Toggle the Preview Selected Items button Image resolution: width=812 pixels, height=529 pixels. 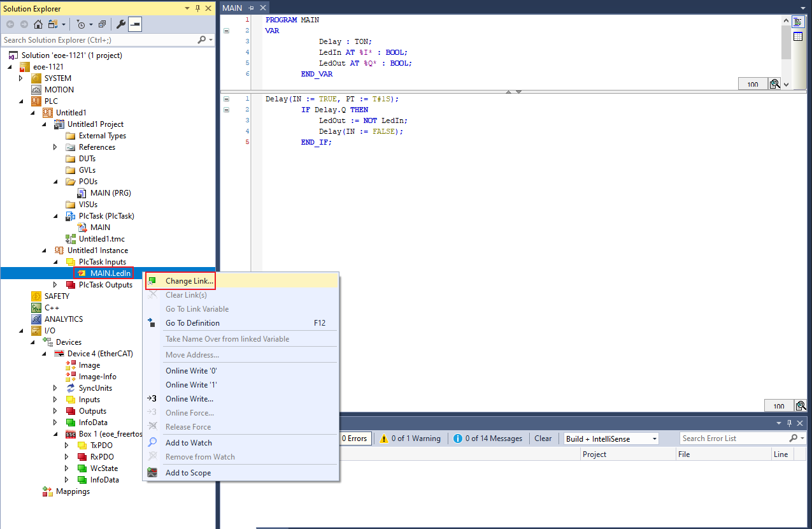click(135, 24)
